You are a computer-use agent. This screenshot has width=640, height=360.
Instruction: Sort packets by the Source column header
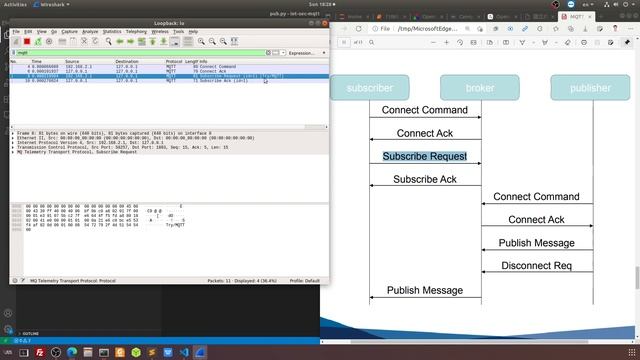tap(72, 61)
